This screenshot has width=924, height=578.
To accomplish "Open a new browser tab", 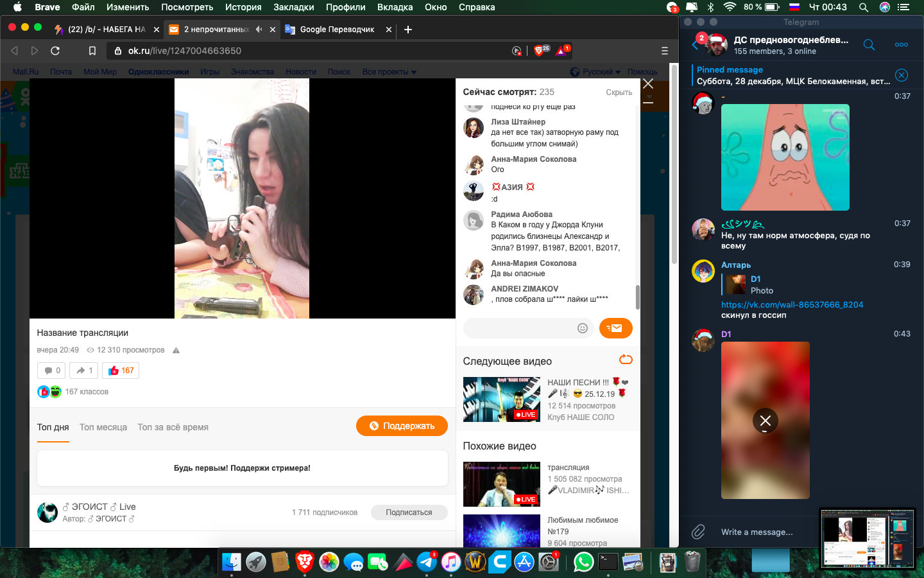I will click(x=408, y=29).
